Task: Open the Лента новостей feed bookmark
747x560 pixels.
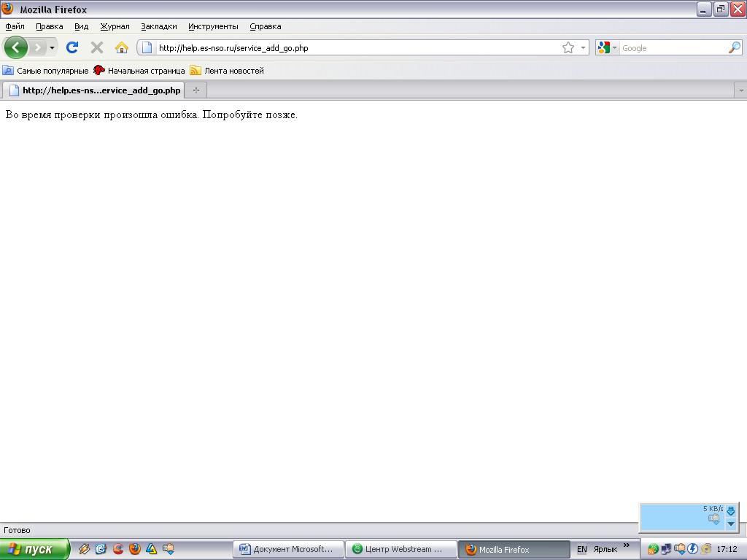Action: (x=227, y=71)
